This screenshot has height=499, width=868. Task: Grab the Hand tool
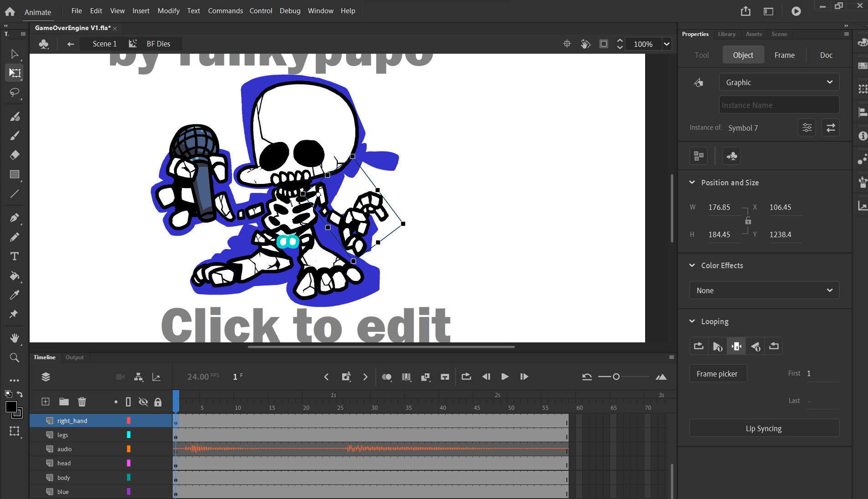(x=15, y=338)
